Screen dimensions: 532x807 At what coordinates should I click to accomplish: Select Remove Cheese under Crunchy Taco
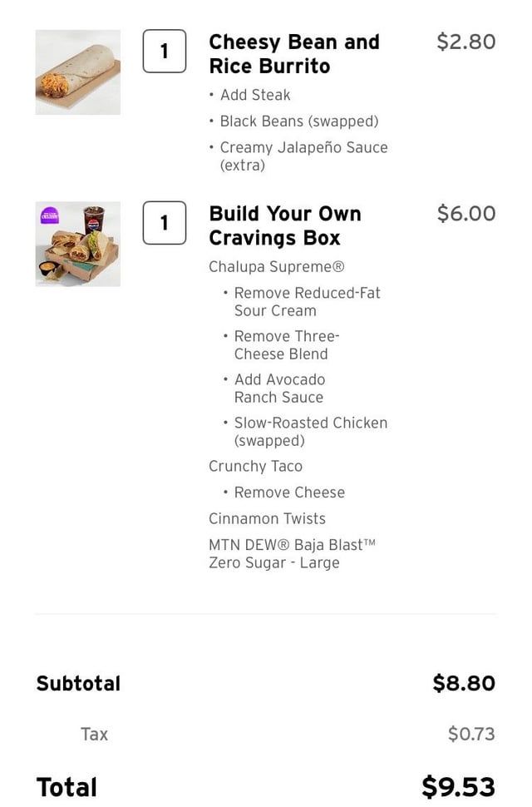pos(288,493)
